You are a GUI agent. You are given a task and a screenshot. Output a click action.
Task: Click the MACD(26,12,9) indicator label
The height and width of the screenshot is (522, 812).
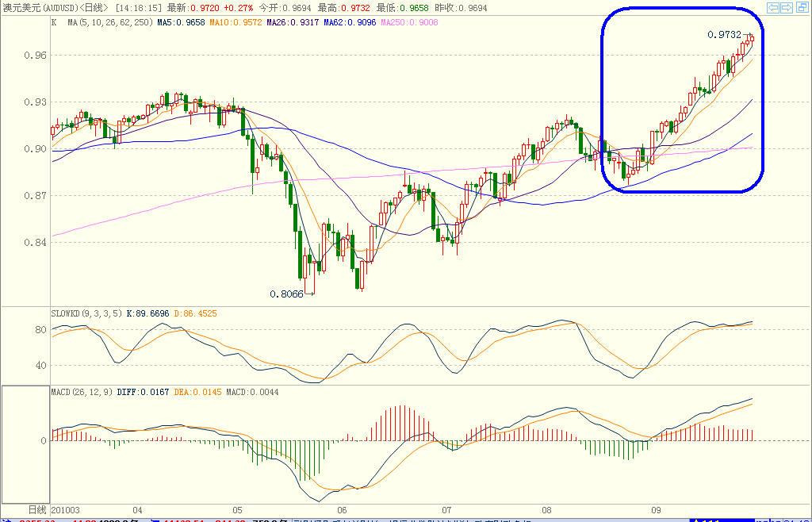pos(82,392)
